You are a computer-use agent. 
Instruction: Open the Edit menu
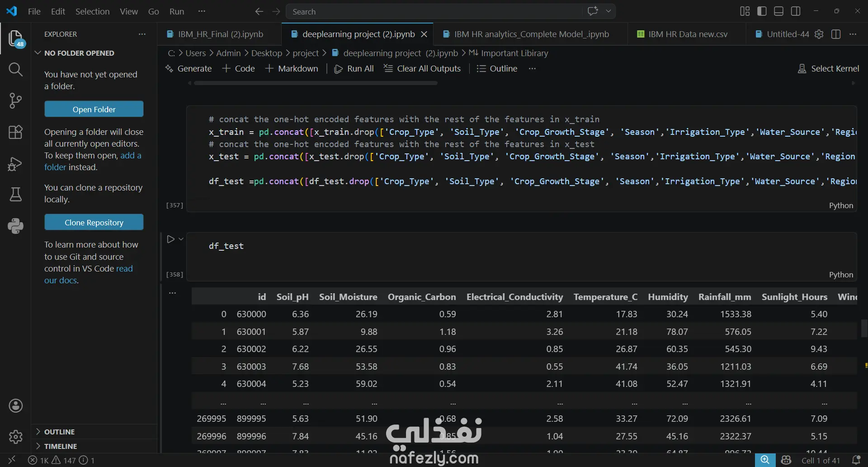click(58, 11)
